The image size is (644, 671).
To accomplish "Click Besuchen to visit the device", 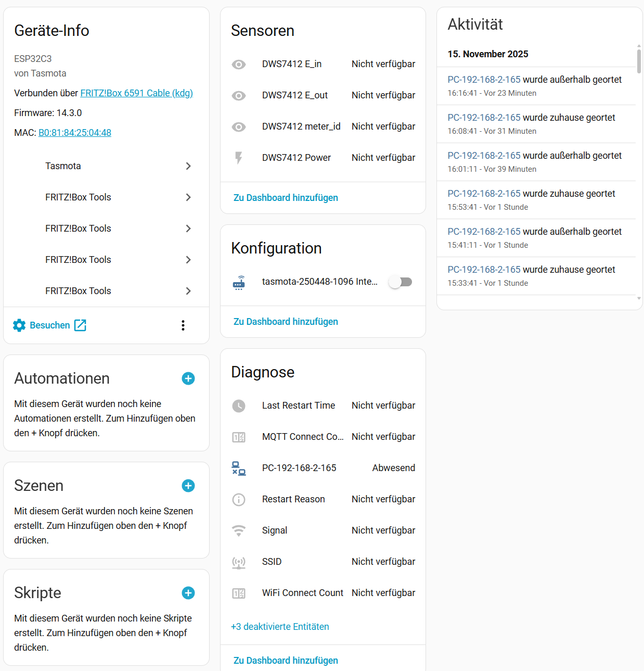I will click(50, 325).
